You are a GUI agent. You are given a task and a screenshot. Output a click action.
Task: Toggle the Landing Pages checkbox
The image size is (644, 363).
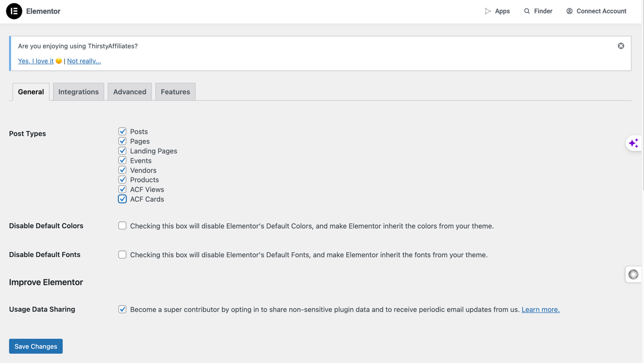point(122,151)
